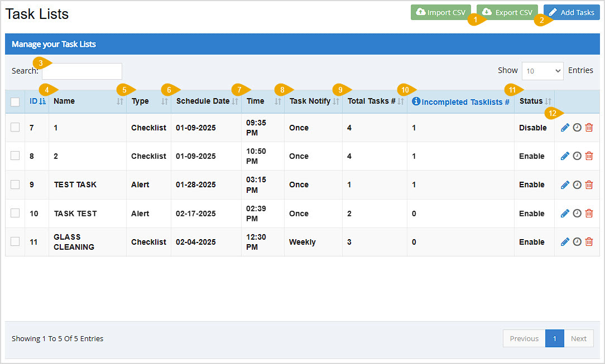The height and width of the screenshot is (364, 605).
Task: Open clock icon for "TEST TASK" row
Action: pyautogui.click(x=577, y=185)
